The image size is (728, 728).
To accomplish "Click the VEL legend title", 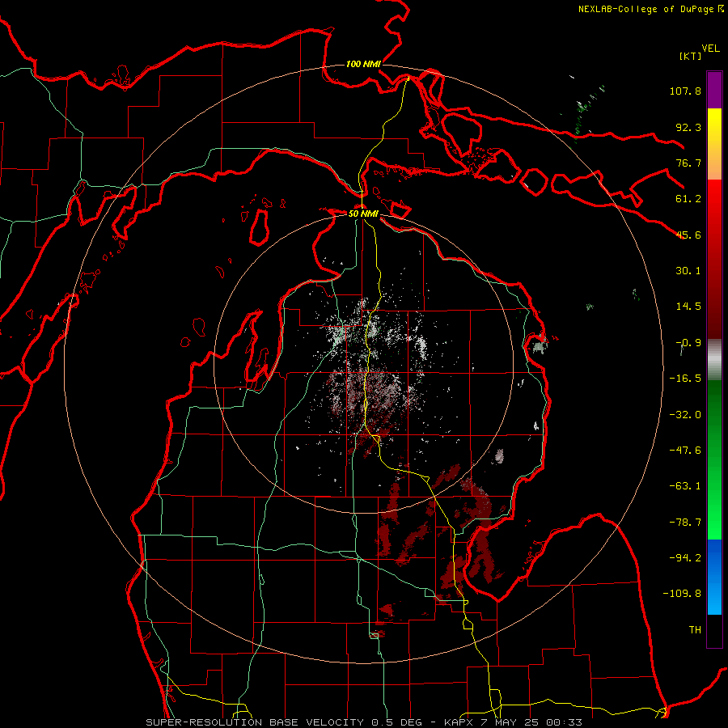I will click(x=711, y=49).
